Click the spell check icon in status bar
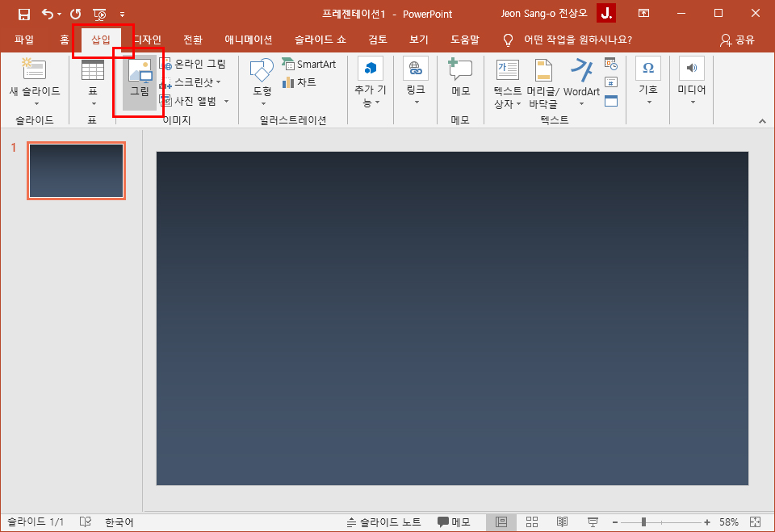Viewport: 775px width, 532px height. pos(86,522)
